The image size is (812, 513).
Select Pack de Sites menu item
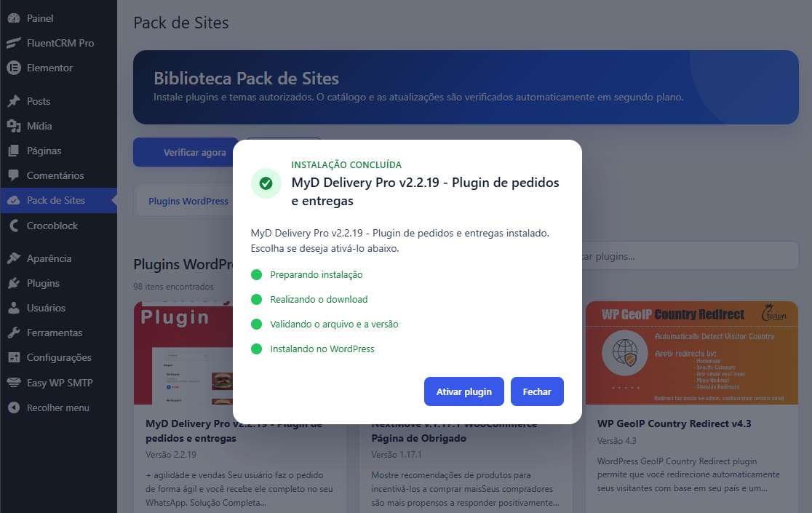58,200
